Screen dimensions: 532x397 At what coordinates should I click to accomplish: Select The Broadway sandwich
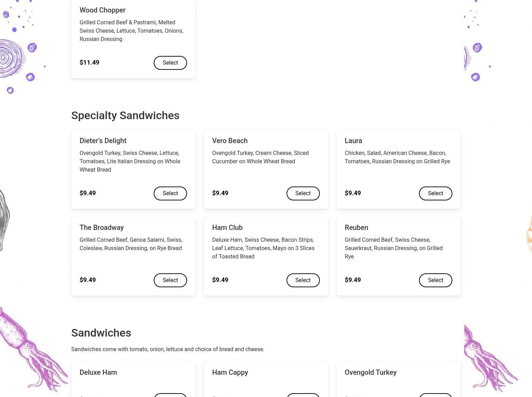[x=170, y=280]
